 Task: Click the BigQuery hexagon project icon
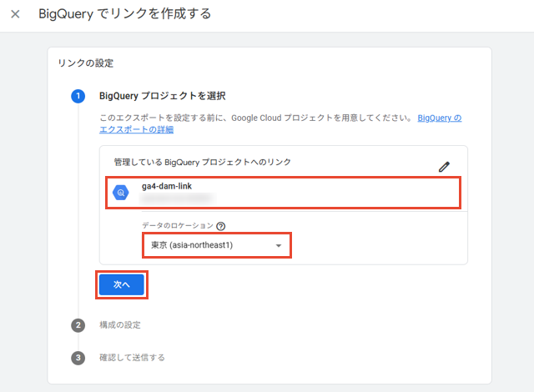pyautogui.click(x=121, y=193)
